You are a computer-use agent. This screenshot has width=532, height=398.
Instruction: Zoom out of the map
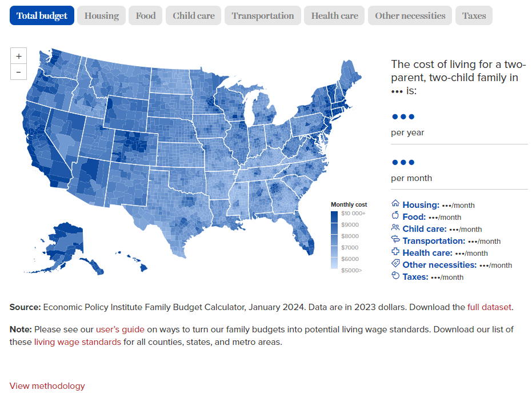point(18,72)
